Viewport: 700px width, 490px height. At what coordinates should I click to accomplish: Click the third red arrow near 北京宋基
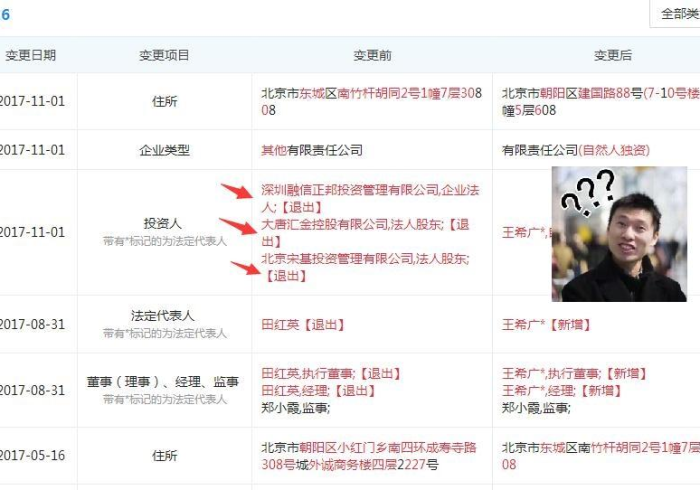click(245, 268)
